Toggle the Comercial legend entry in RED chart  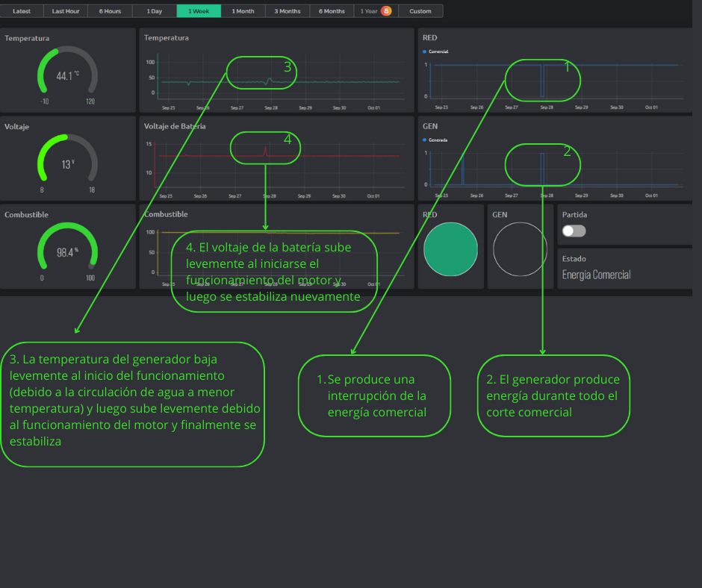tap(435, 51)
